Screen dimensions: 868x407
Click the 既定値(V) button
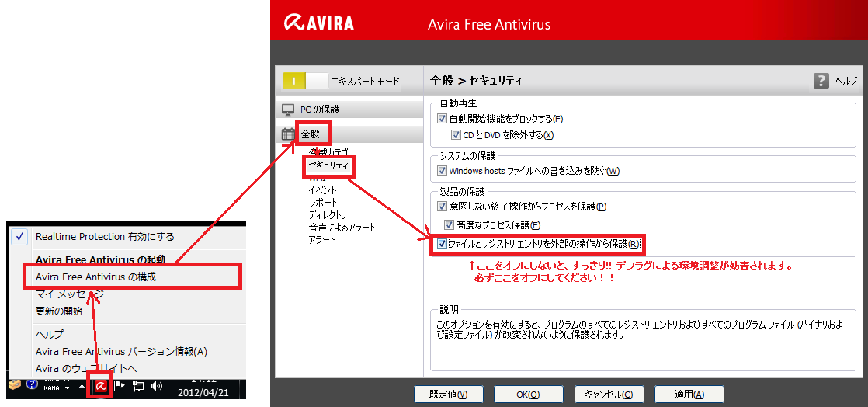pos(449,395)
